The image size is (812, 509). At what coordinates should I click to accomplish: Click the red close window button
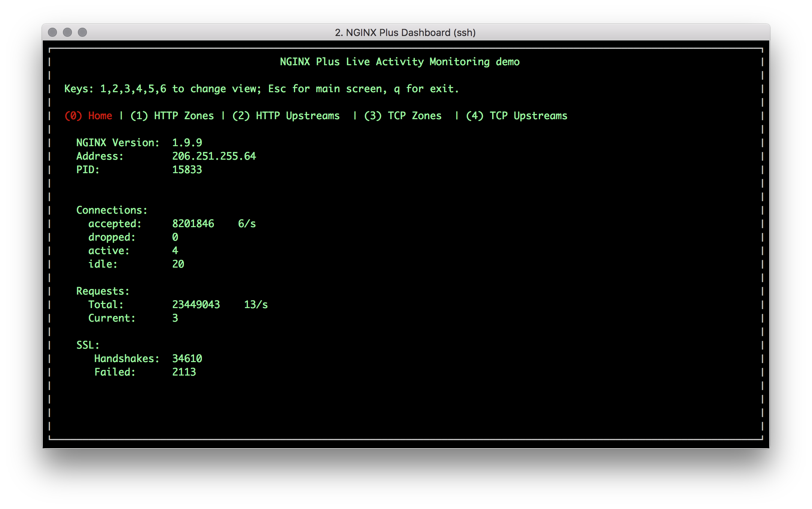pyautogui.click(x=52, y=33)
